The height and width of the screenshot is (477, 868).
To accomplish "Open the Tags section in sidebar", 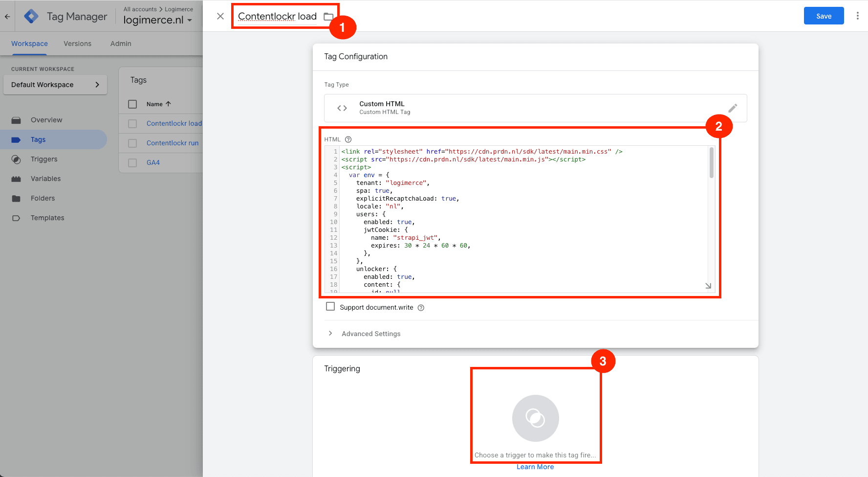I will click(x=38, y=139).
